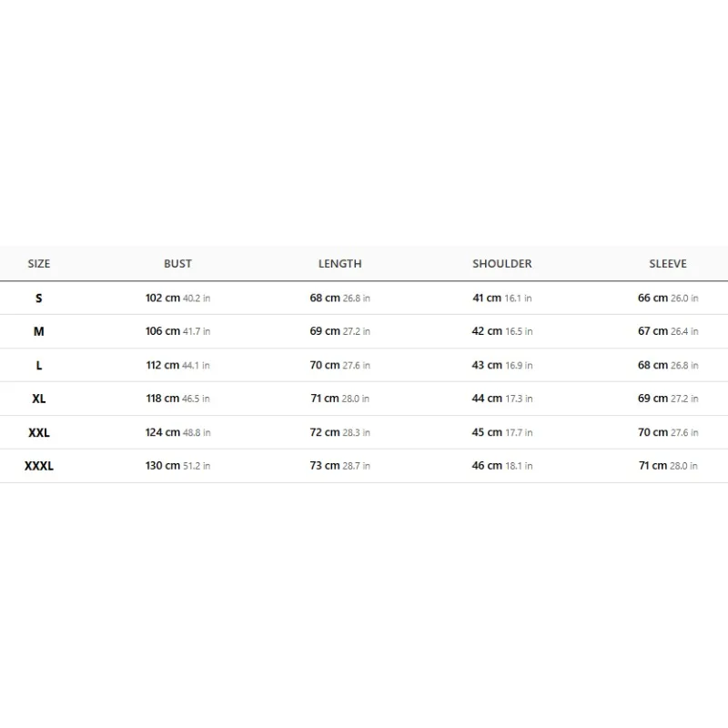
Task: Select the S size row label
Action: 38,298
